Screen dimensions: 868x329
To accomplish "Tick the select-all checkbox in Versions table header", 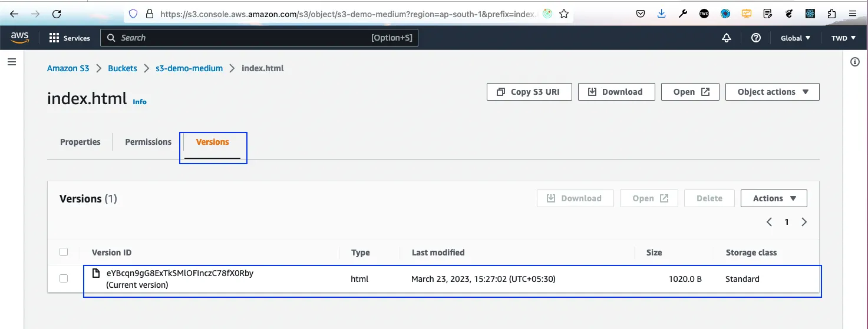I will (x=64, y=252).
